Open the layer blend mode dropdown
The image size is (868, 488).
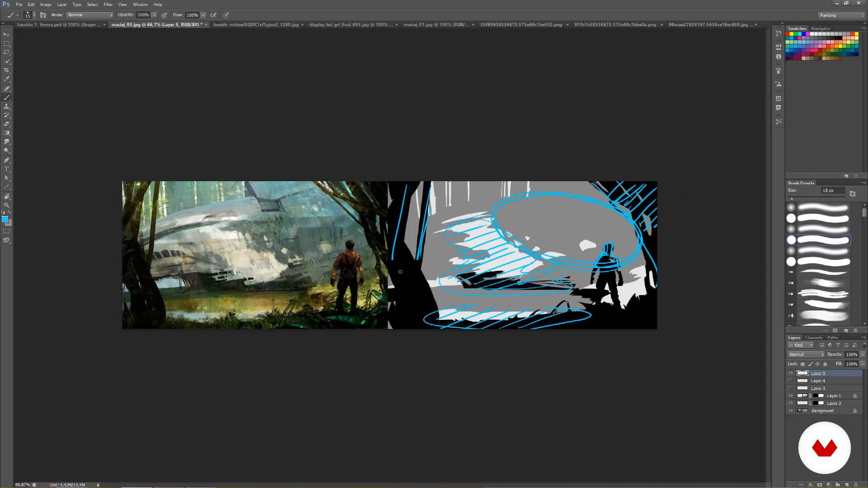tap(807, 355)
